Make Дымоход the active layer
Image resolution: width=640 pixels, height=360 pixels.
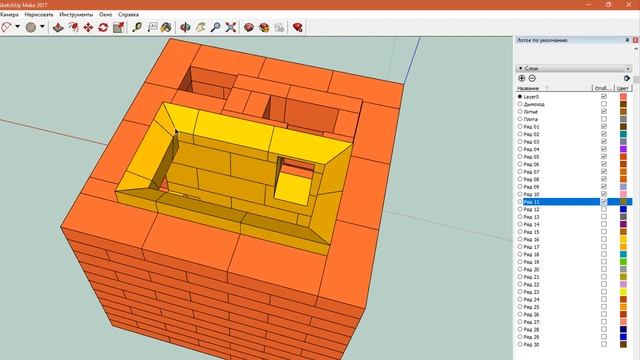[520, 104]
